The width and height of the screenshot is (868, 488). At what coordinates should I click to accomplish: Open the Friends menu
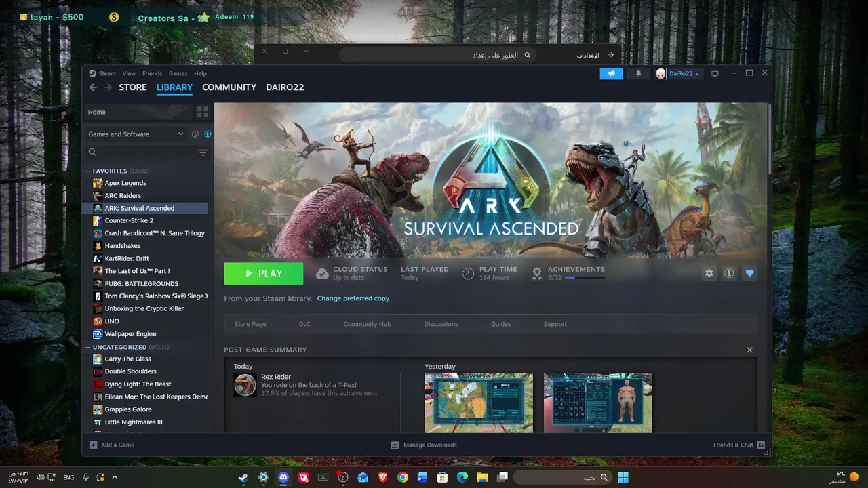[x=152, y=73]
